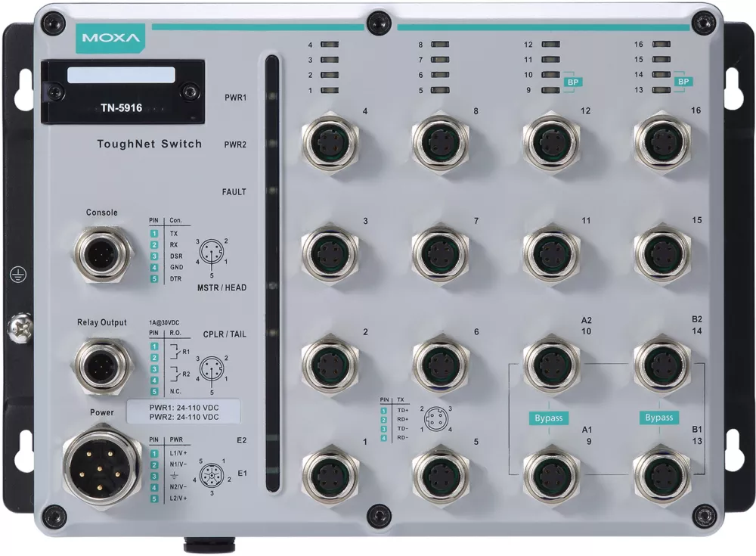The height and width of the screenshot is (556, 756).
Task: Click the Console pinout circle diagram
Action: (x=212, y=253)
